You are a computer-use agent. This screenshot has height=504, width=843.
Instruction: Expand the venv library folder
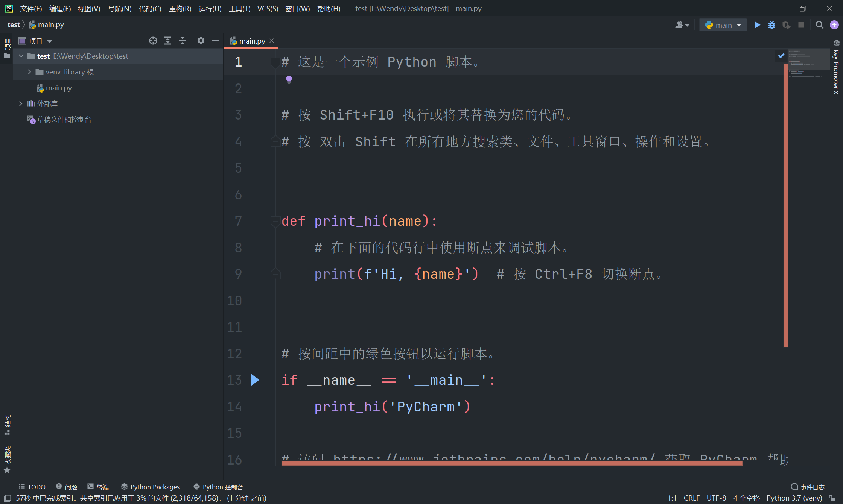coord(29,72)
